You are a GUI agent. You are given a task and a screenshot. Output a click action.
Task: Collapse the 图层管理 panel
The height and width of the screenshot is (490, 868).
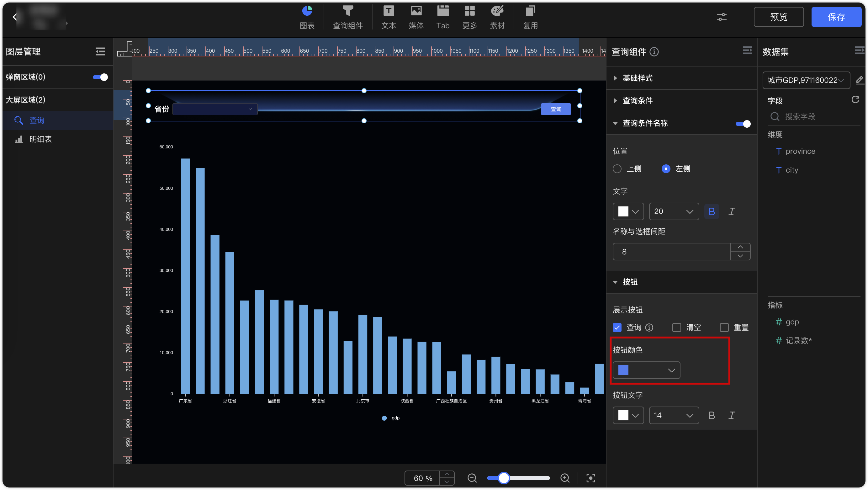100,51
